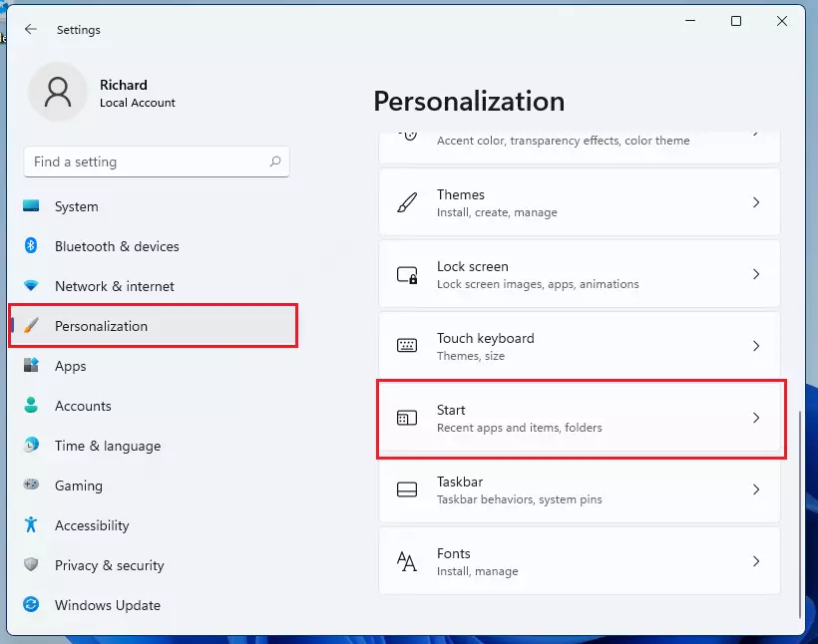Click the Privacy shield icon

pyautogui.click(x=31, y=564)
